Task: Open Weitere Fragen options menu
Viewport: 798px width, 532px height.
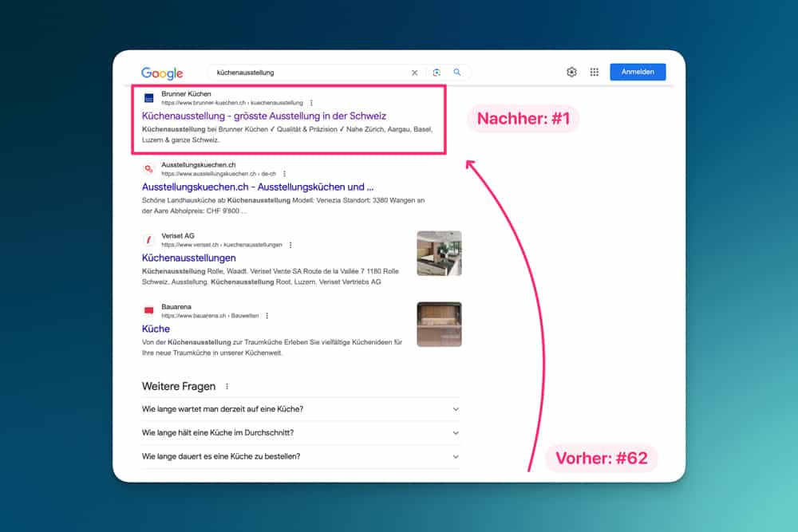Action: pos(227,387)
